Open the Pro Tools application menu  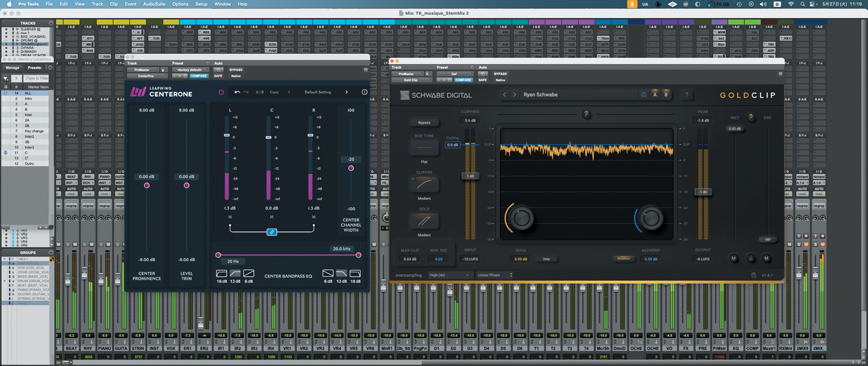coord(29,4)
